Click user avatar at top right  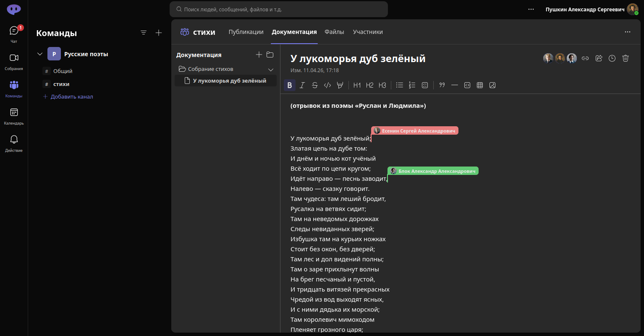click(x=633, y=9)
